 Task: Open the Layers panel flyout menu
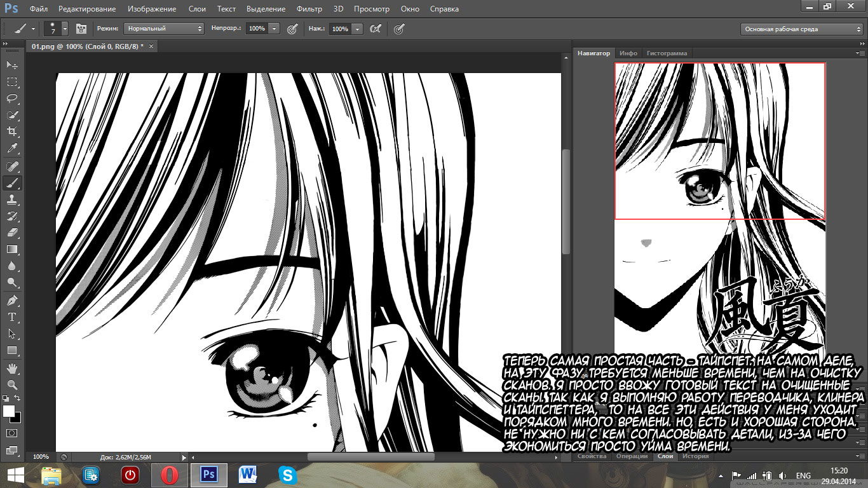tap(860, 456)
